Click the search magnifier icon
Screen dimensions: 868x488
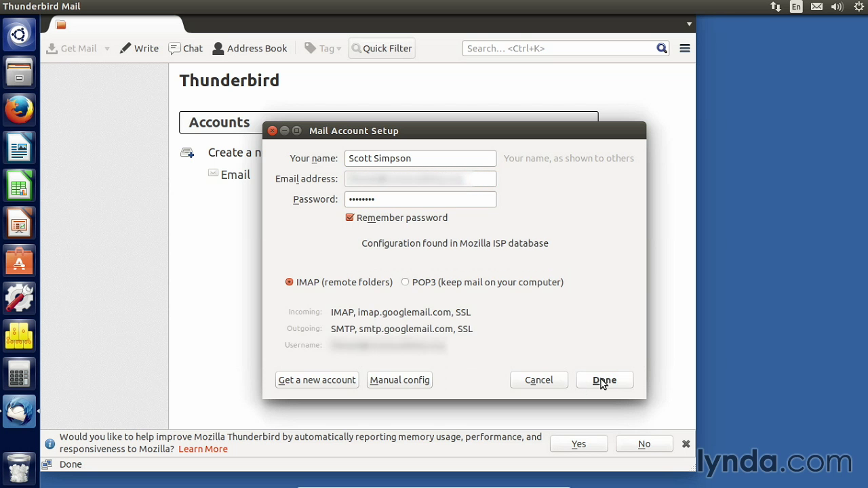coord(662,48)
